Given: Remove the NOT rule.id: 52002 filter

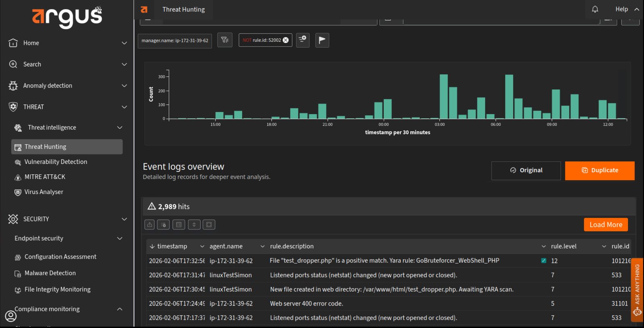Looking at the screenshot, I should pyautogui.click(x=286, y=40).
